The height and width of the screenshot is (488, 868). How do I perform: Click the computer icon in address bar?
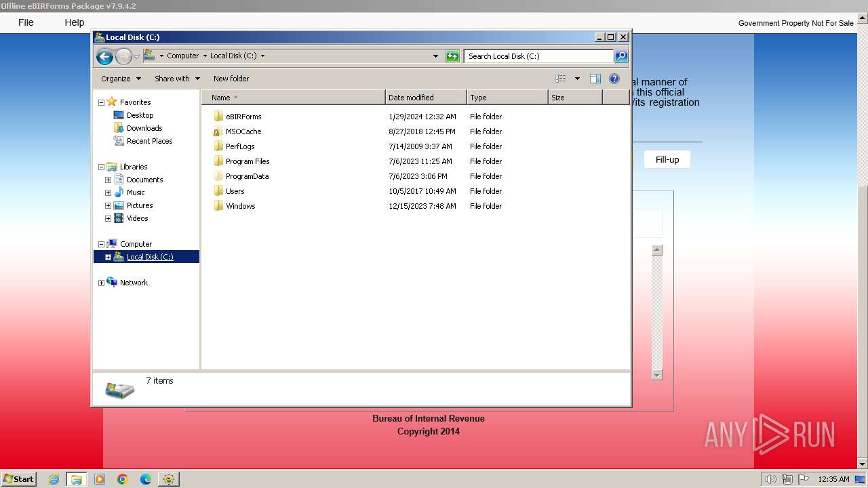[149, 56]
